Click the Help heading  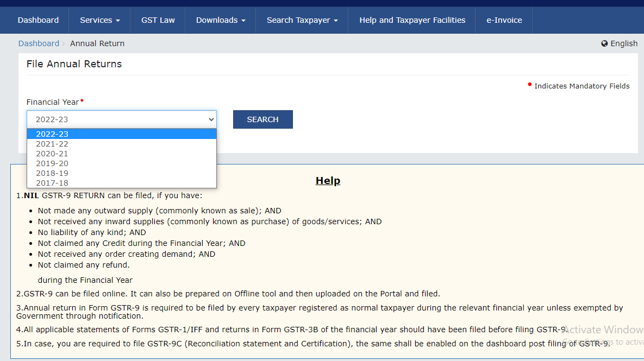coord(328,181)
